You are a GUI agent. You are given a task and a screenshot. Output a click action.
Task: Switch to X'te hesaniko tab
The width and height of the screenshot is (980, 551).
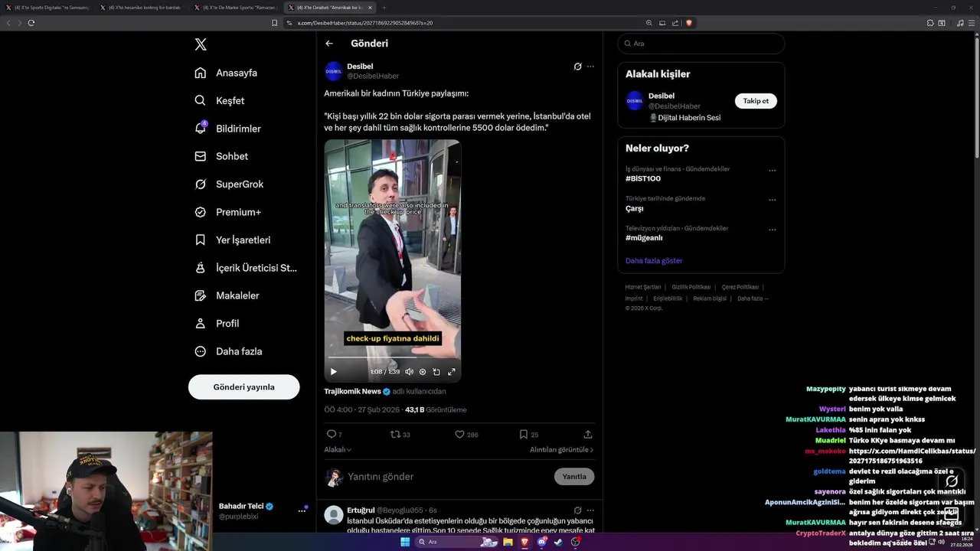(140, 8)
